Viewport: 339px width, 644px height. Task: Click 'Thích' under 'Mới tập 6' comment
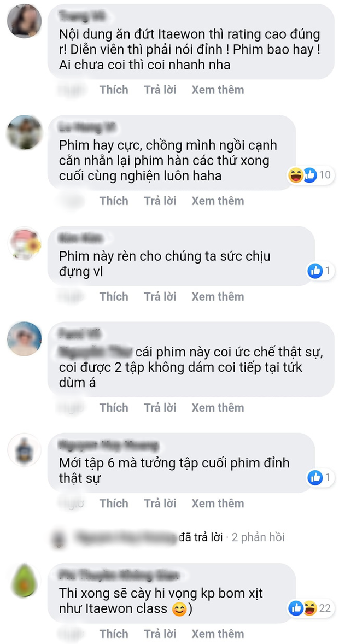pos(114,503)
